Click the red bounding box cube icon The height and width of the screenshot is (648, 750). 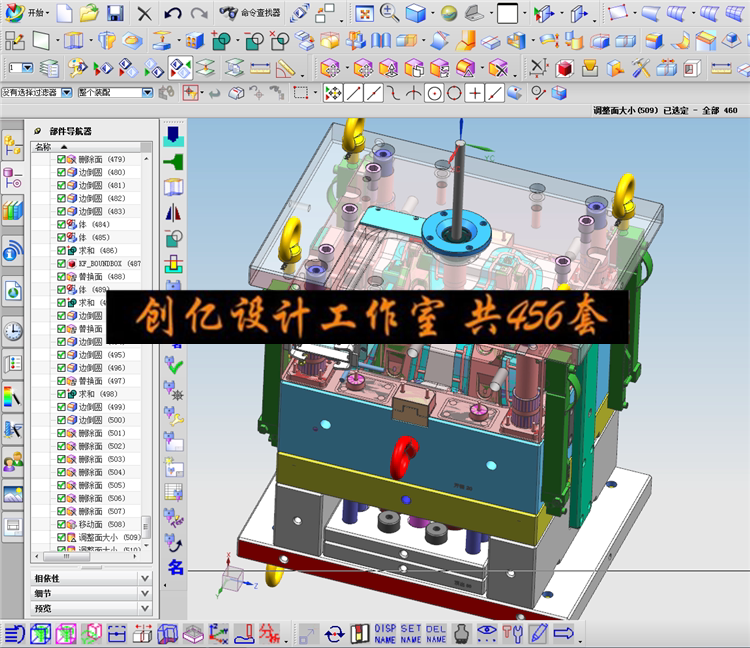coord(564,69)
